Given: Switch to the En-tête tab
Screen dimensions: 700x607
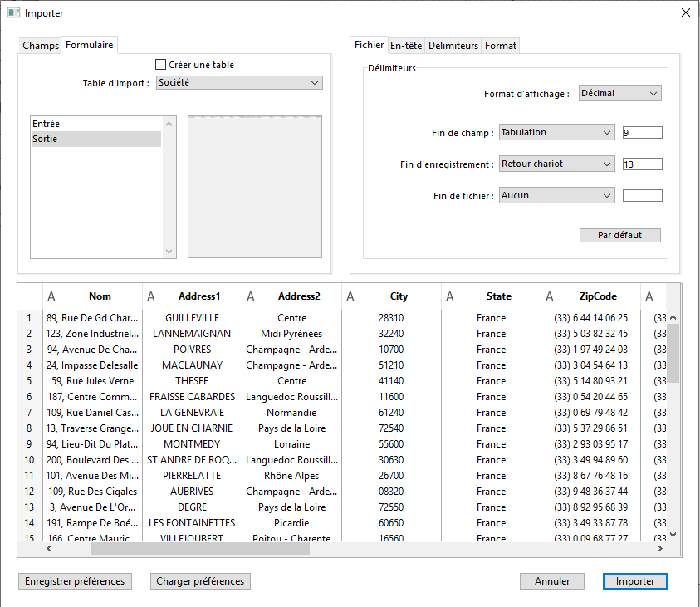Looking at the screenshot, I should point(406,46).
